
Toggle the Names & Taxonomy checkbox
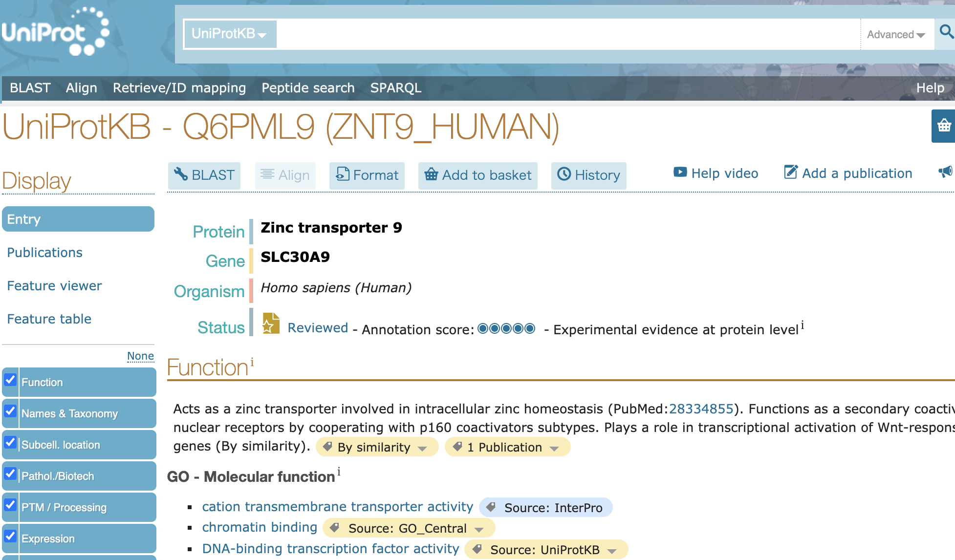10,411
